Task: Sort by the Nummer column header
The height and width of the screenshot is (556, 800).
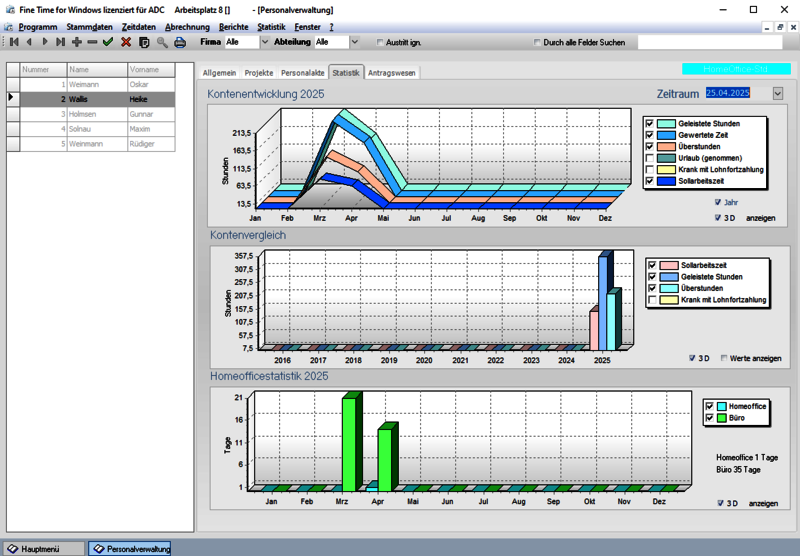Action: [43, 69]
